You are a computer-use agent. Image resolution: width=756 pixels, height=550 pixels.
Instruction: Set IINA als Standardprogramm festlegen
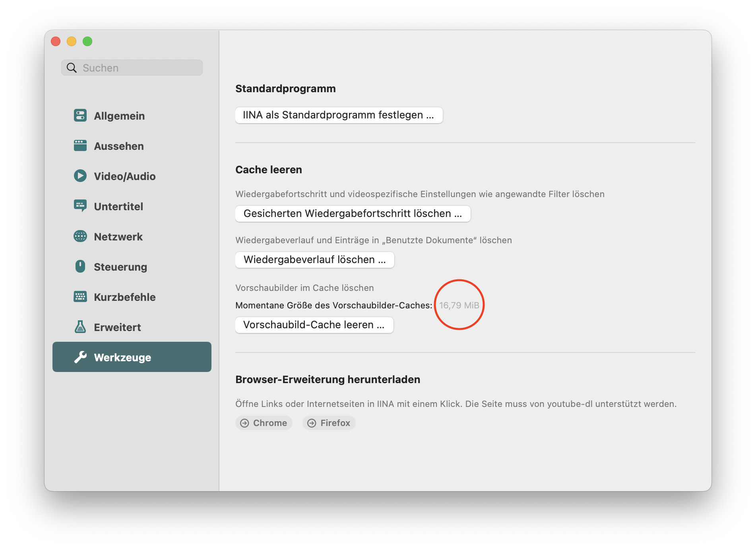[x=339, y=115]
